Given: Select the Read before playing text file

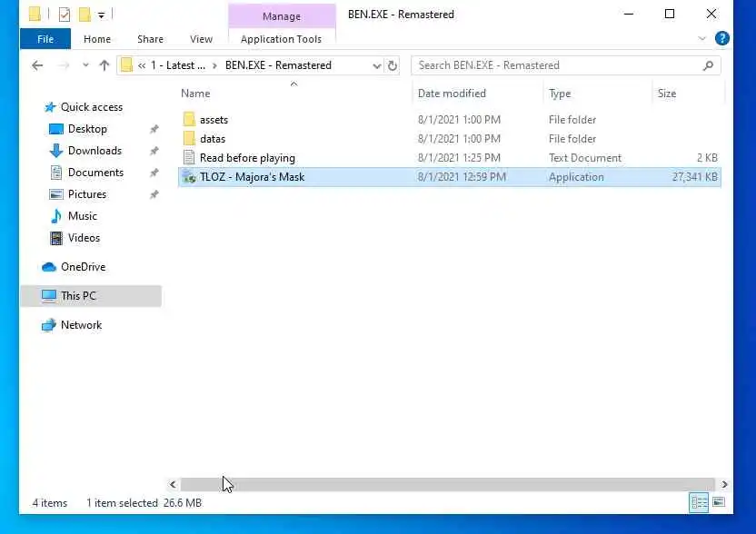Looking at the screenshot, I should [x=450, y=158].
